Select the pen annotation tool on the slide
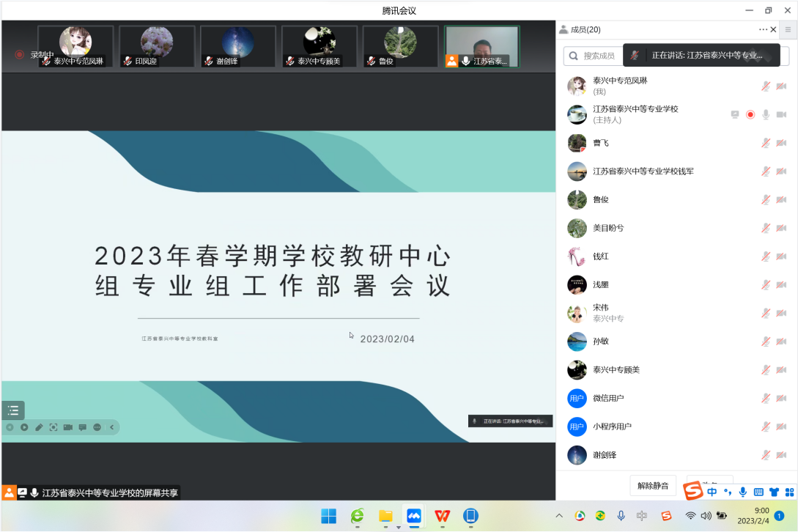The image size is (798, 532). click(x=39, y=427)
